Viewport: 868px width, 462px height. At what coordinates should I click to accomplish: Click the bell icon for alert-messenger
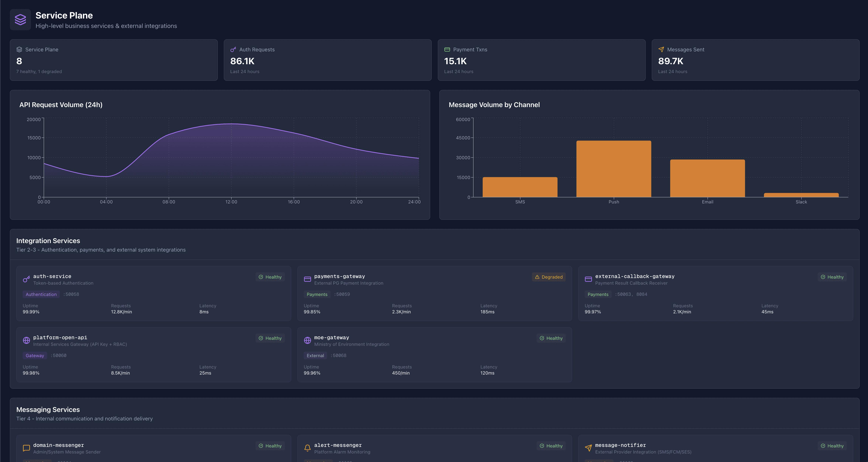pos(307,448)
